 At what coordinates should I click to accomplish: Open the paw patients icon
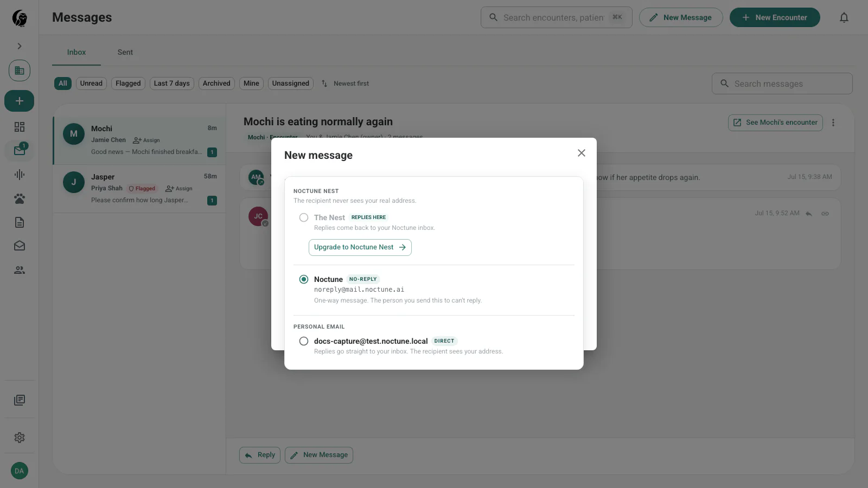(20, 198)
